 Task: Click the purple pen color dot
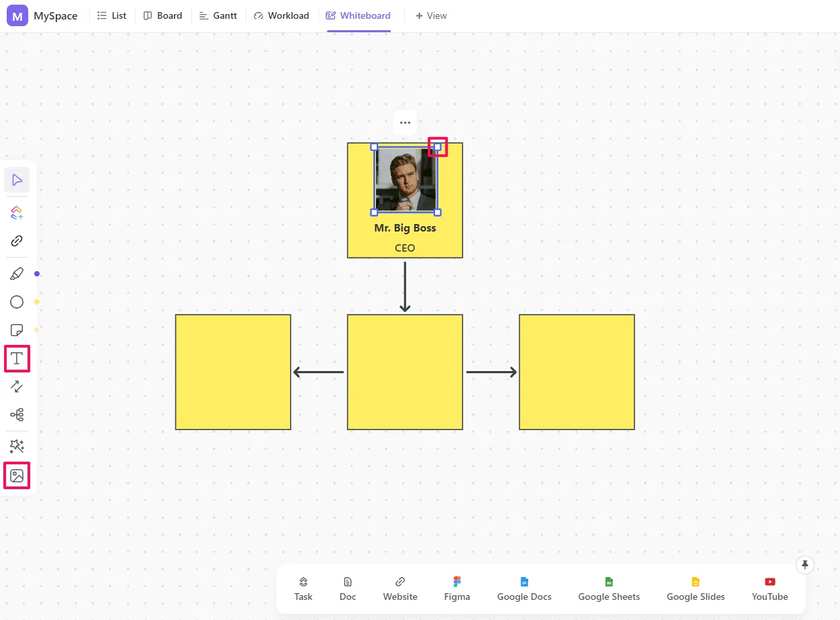37,274
